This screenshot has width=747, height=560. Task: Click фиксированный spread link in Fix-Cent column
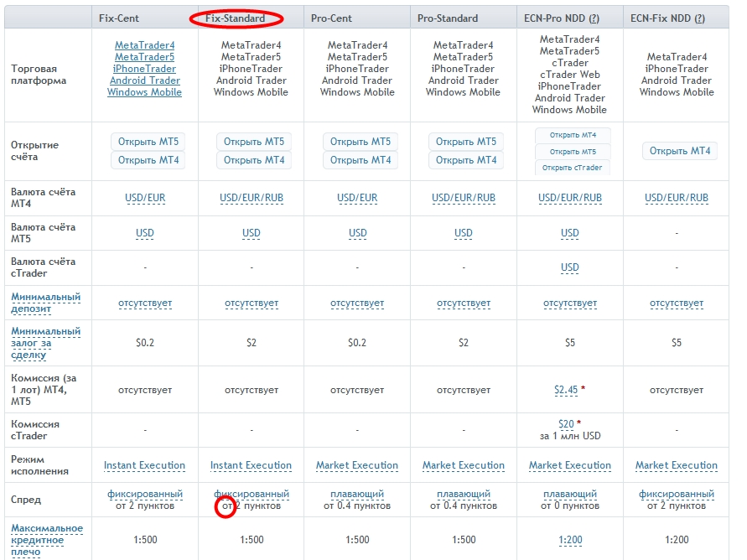pos(145,495)
